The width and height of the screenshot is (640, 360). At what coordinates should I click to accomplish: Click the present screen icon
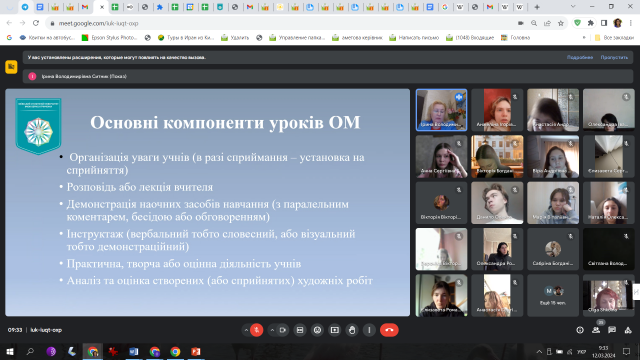point(335,330)
